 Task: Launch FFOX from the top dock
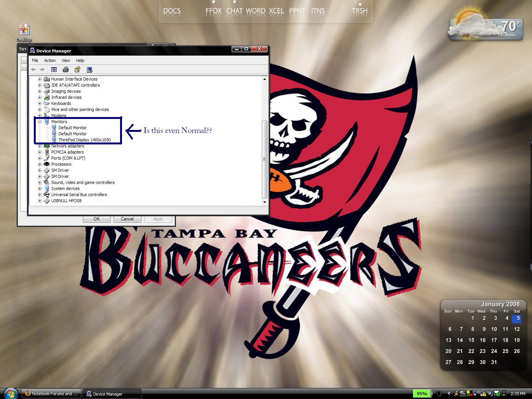[x=214, y=11]
